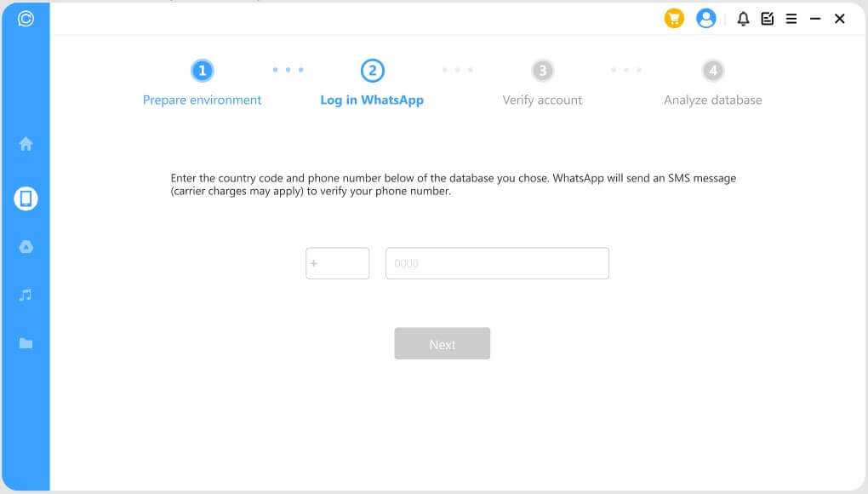Select the 'Analyze database' step label
868x494 pixels.
coord(713,101)
